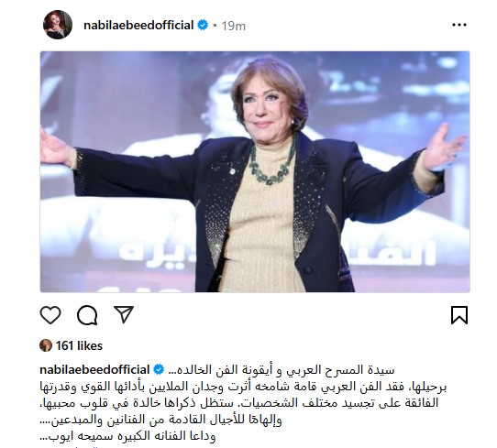Viewport: 497px width, 448px height.
Task: Visit nabilaebeedofficial profile from post header
Action: coord(138,26)
